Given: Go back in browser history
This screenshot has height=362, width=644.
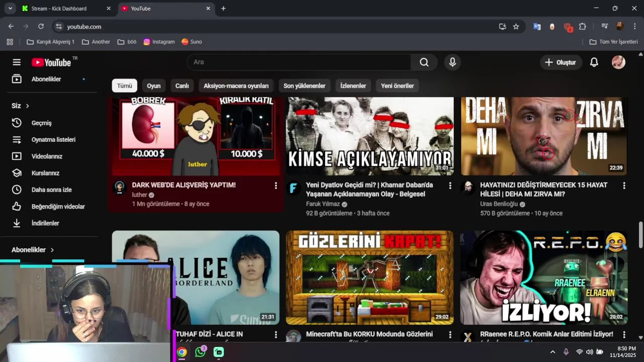Looking at the screenshot, I should tap(11, 27).
